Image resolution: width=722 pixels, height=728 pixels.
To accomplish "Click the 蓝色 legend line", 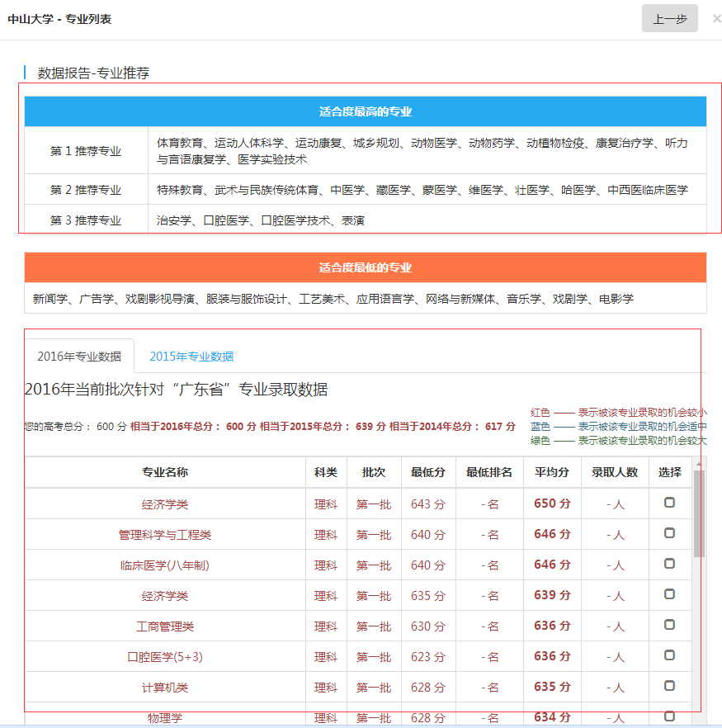I will [x=619, y=426].
